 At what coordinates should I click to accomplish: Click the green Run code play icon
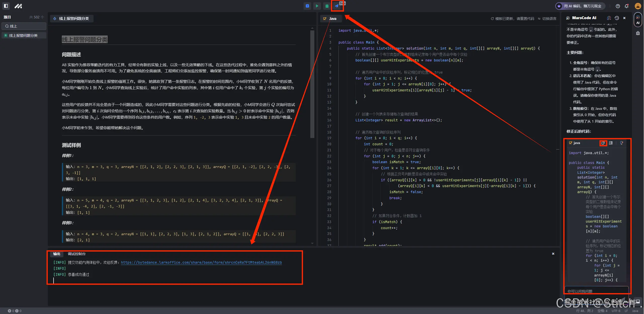click(x=317, y=6)
